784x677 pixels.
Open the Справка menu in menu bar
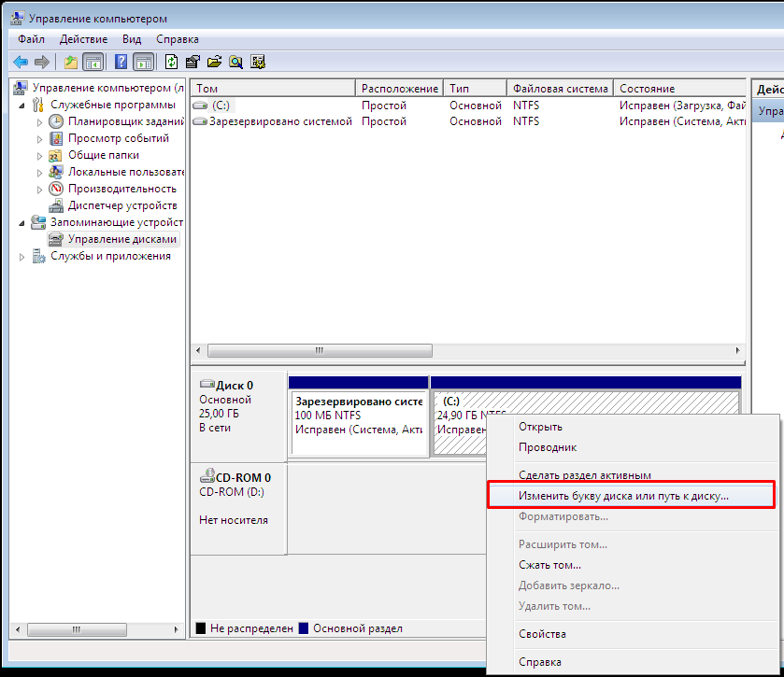[177, 39]
